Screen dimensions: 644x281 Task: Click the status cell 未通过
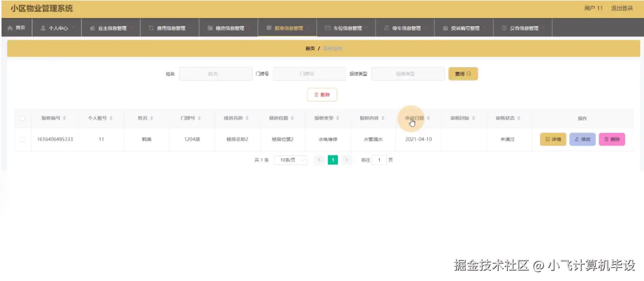pos(508,139)
